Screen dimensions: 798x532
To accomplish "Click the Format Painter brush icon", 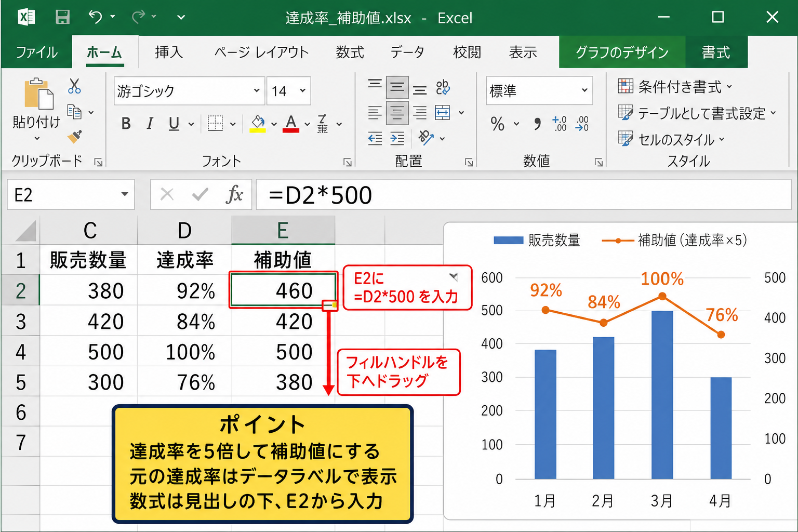I will click(x=75, y=136).
